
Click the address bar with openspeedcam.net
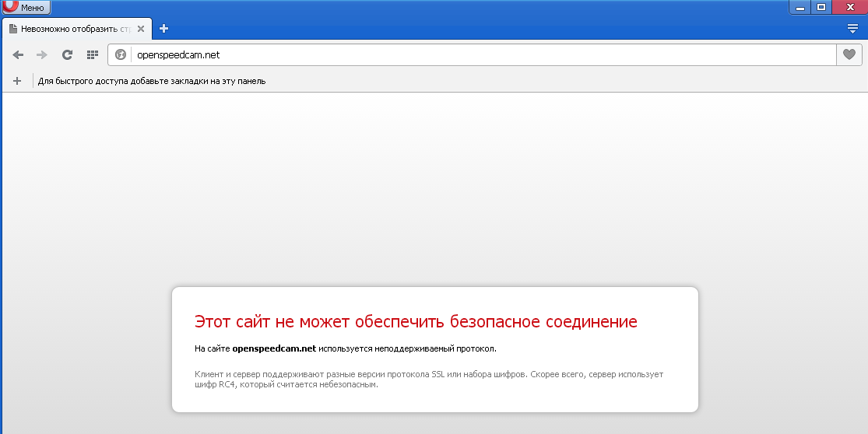click(467, 54)
